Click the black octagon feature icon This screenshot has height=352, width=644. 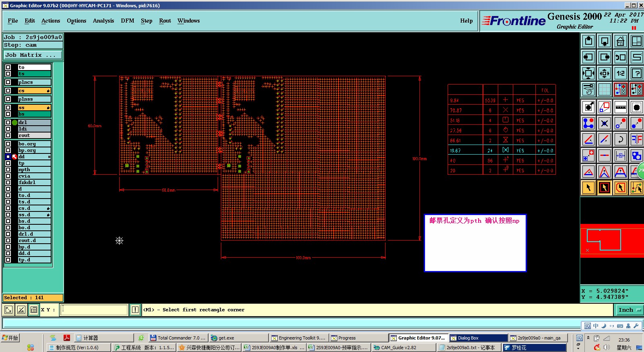click(x=636, y=107)
